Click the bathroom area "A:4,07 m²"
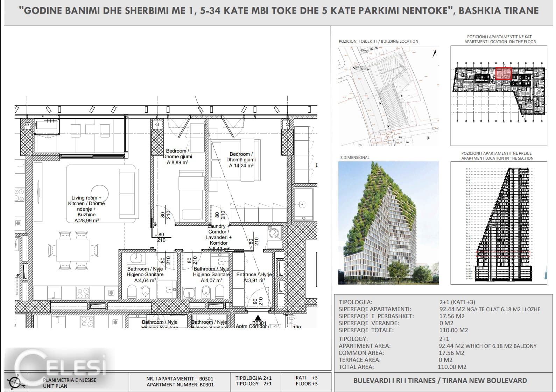Screen dimensions: 556x392 211,280
